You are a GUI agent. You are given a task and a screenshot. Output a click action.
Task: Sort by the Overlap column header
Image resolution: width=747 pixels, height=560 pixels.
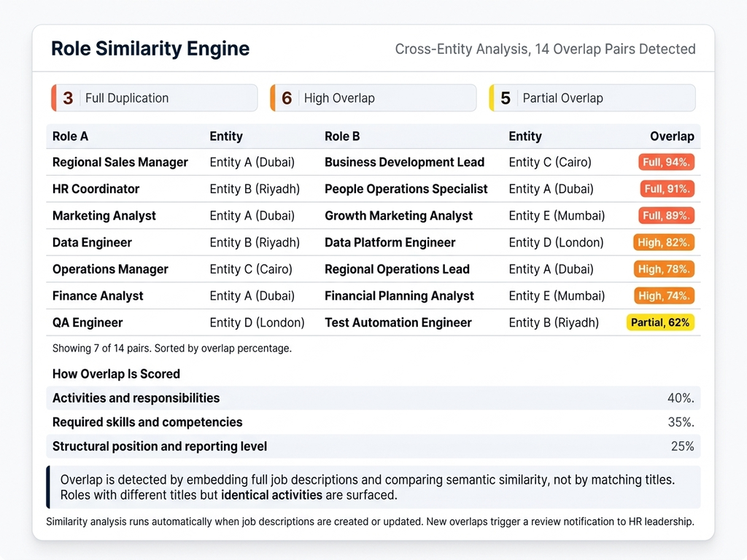click(x=671, y=136)
